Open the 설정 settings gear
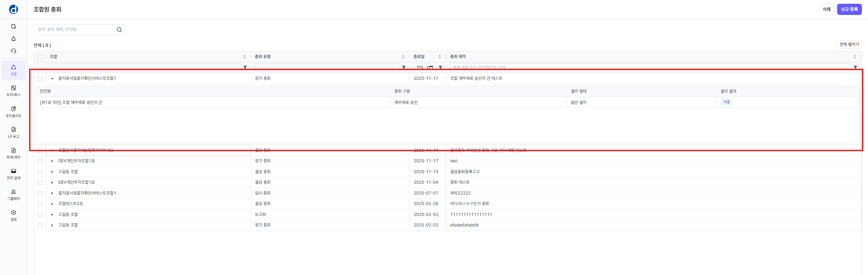Image resolution: width=868 pixels, height=275 pixels. [x=14, y=215]
